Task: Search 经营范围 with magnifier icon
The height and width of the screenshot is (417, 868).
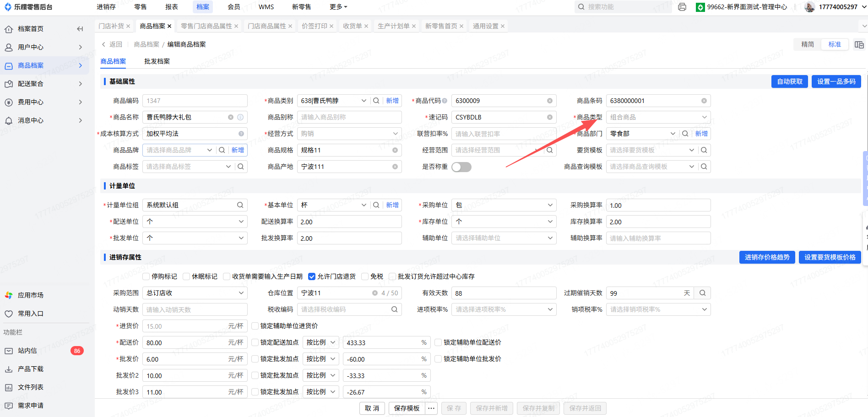Action: [550, 150]
